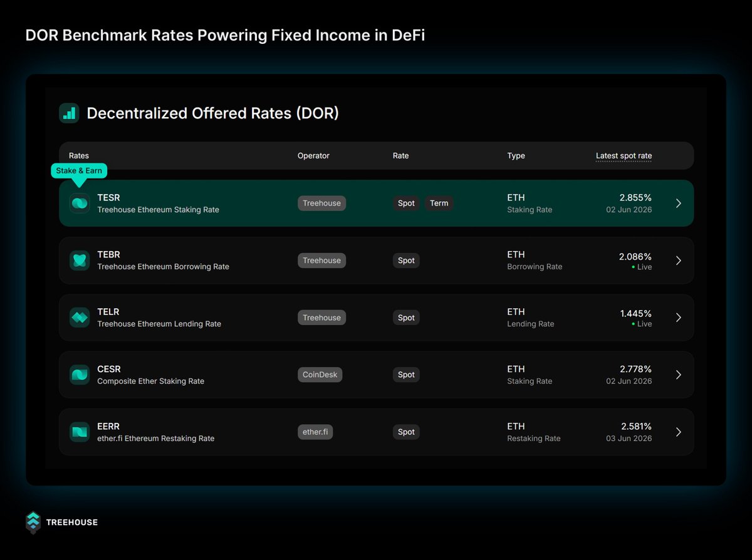The width and height of the screenshot is (752, 560).
Task: Click the 03 Jun 2026 date
Action: tap(629, 438)
